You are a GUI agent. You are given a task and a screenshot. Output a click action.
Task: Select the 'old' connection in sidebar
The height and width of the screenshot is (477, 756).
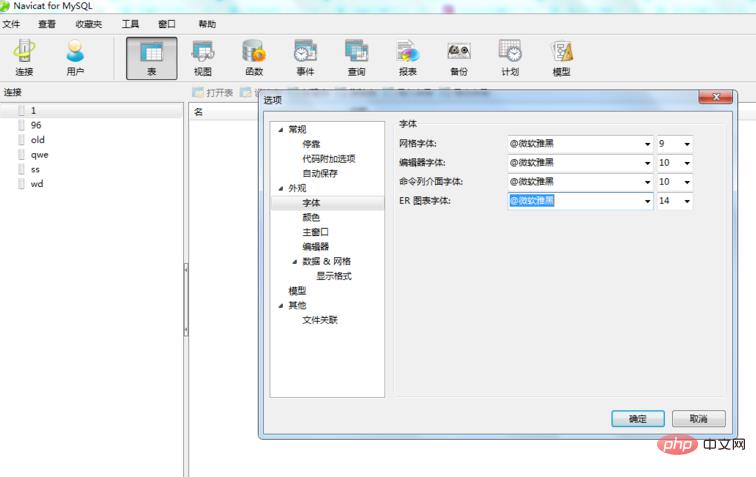[37, 140]
